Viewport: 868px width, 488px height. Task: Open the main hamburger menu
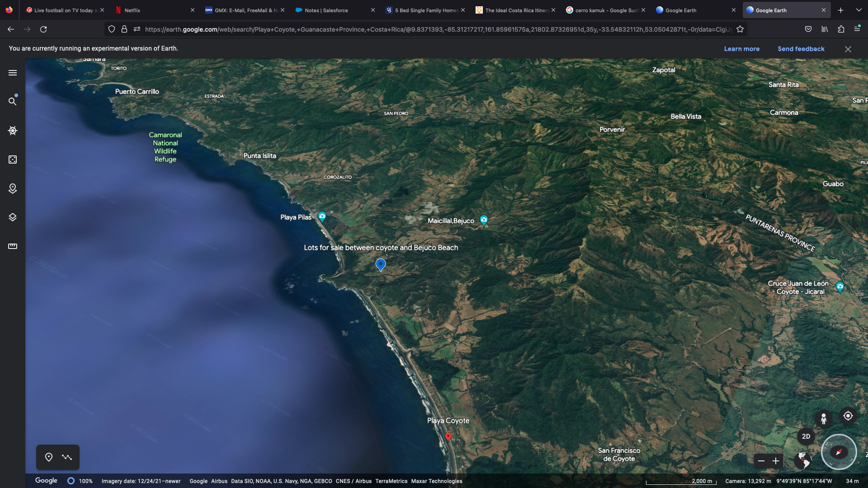(x=12, y=72)
